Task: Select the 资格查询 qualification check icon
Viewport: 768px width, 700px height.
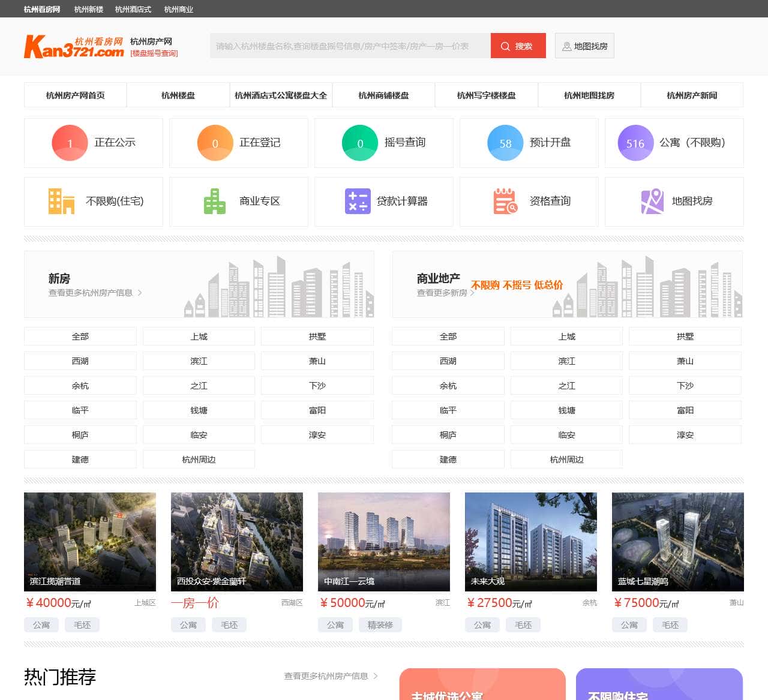Action: click(503, 202)
